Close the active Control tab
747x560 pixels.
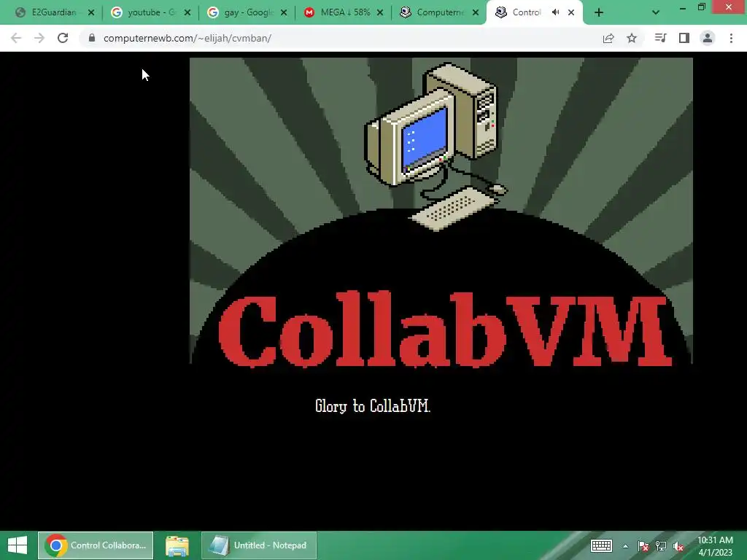[571, 13]
